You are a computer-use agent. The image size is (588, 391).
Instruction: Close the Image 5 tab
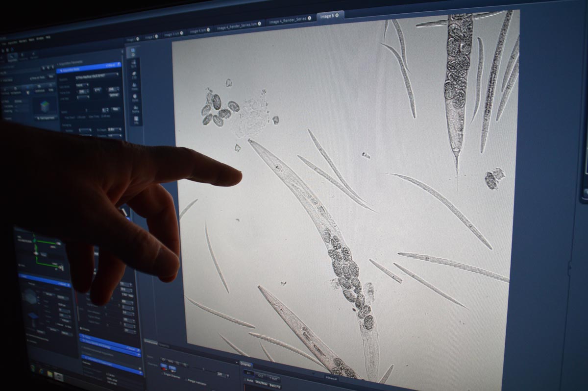(x=337, y=16)
